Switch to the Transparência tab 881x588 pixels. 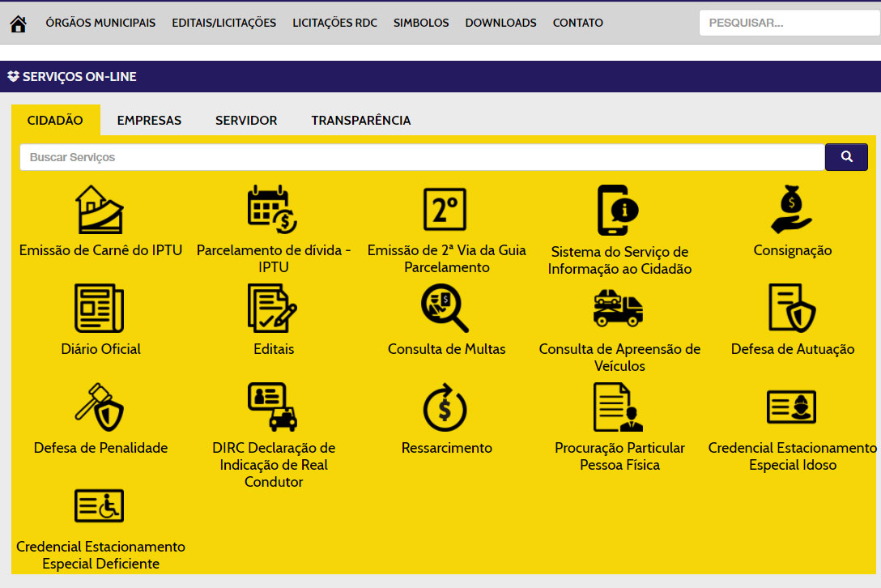(x=361, y=120)
